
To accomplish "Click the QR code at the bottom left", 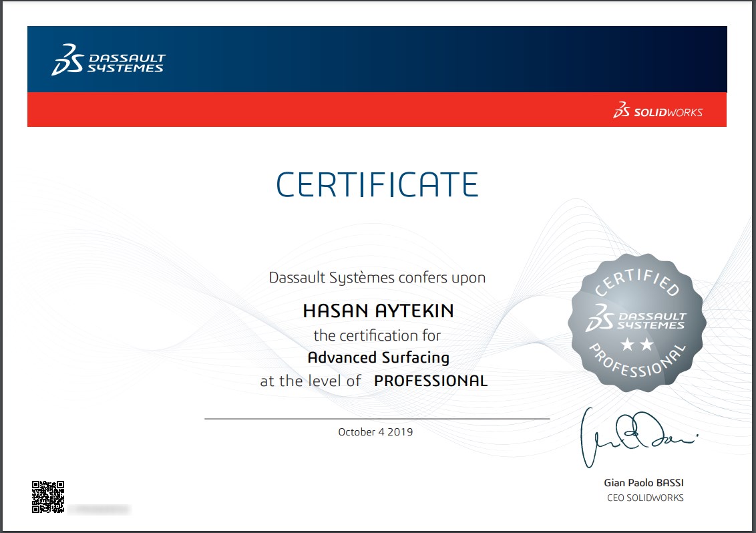I will coord(48,497).
